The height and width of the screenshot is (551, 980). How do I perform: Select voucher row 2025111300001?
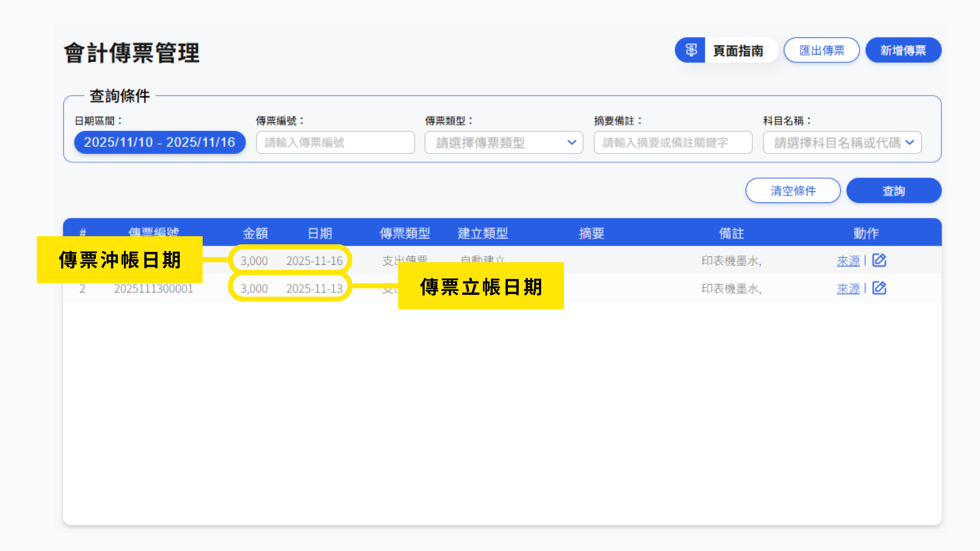click(153, 289)
